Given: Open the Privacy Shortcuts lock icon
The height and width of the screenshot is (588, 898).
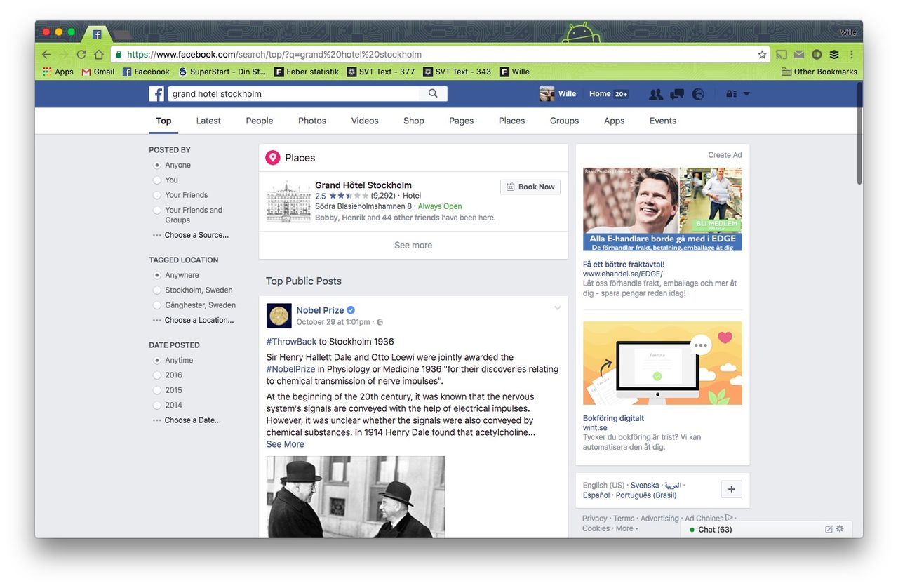Looking at the screenshot, I should tap(730, 94).
